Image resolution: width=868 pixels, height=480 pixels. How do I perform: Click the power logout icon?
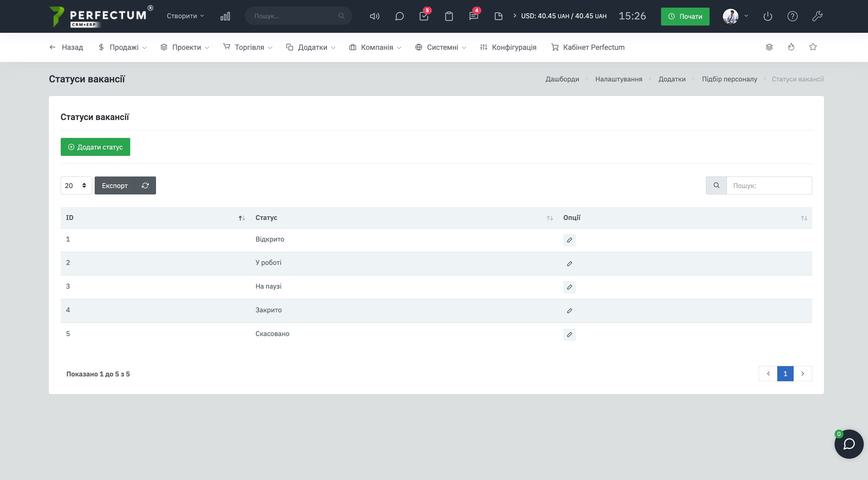point(768,16)
